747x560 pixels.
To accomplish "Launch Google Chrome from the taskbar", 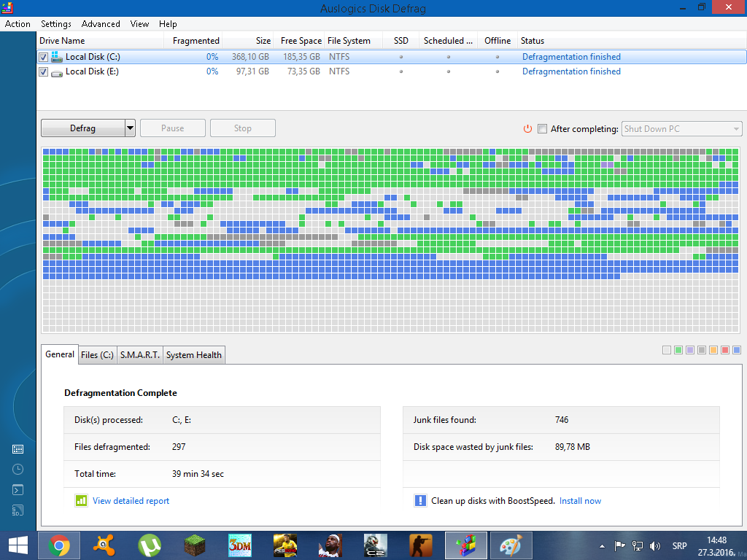I will point(59,545).
